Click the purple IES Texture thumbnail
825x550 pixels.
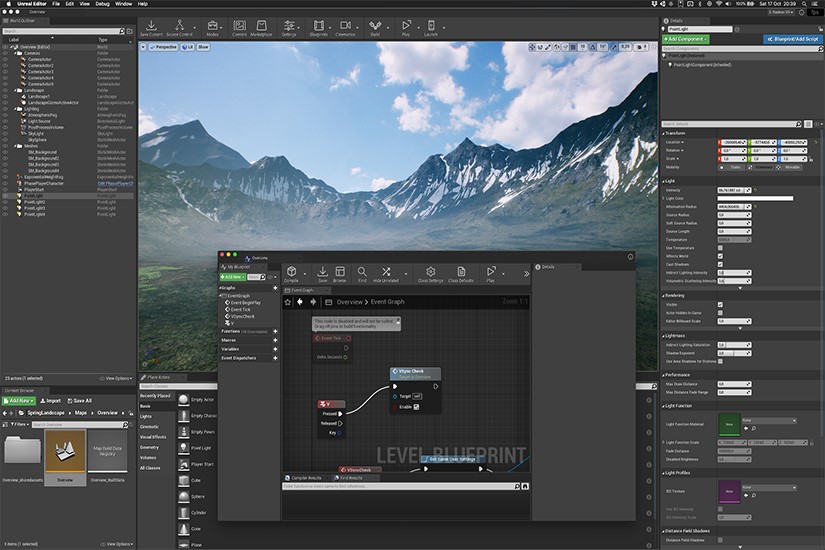point(729,492)
